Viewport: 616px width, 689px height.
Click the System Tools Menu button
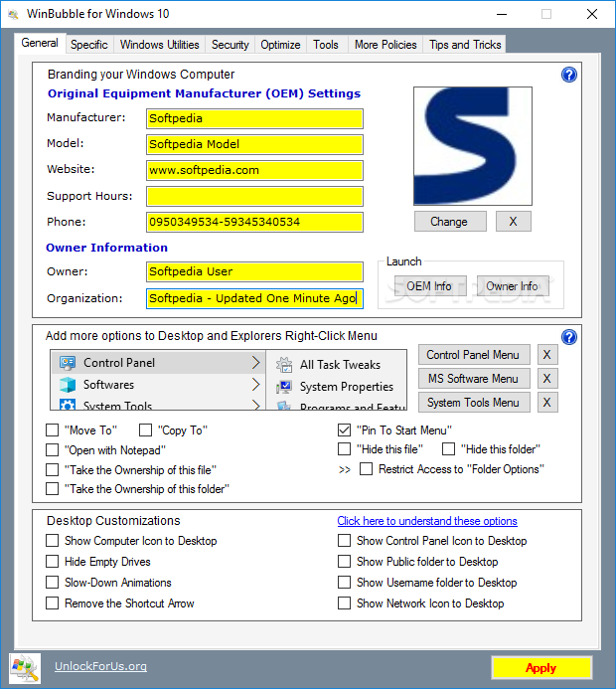pos(474,402)
